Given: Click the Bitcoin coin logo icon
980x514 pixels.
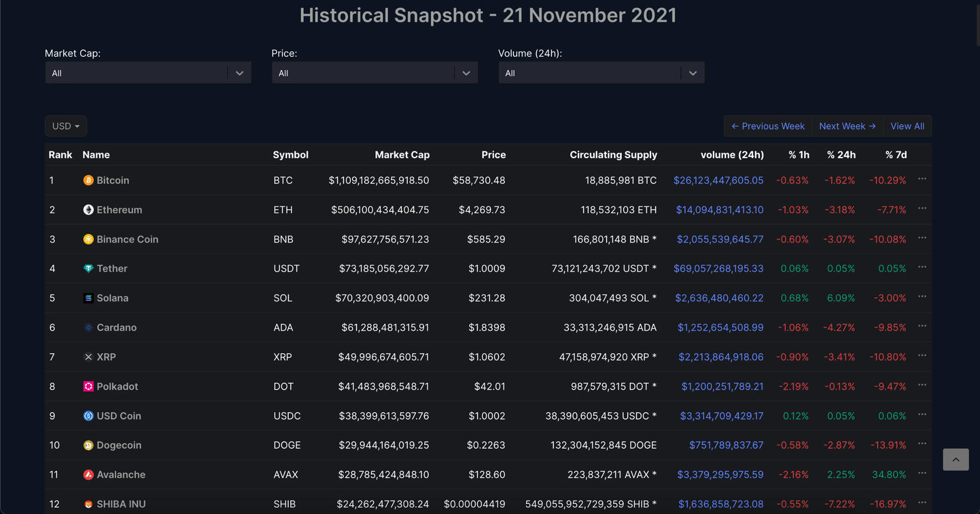Looking at the screenshot, I should pos(88,180).
